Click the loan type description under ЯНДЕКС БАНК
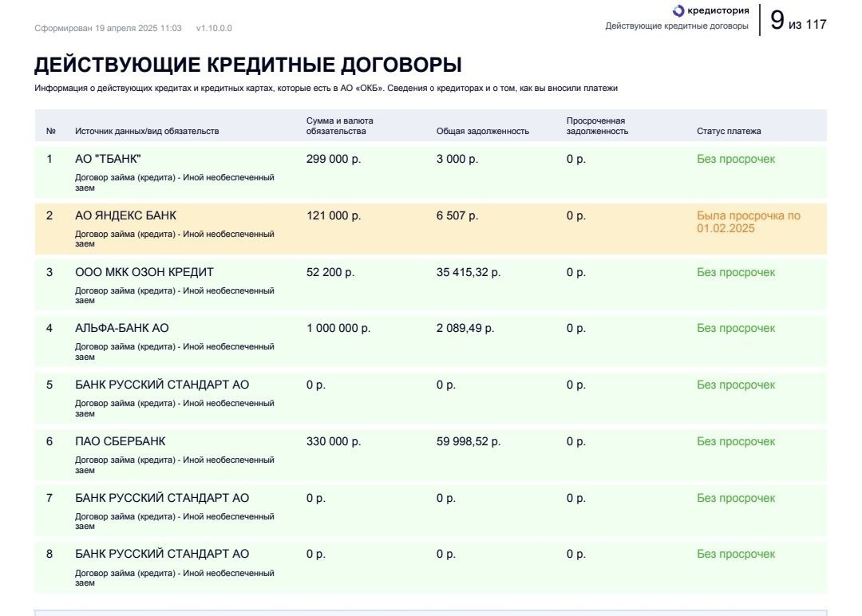This screenshot has height=616, width=862. pyautogui.click(x=174, y=239)
